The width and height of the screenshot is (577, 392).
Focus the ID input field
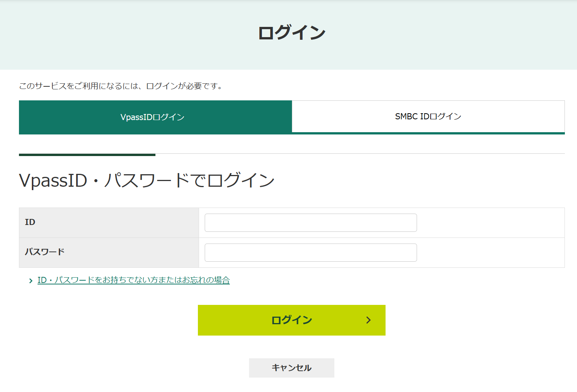click(310, 223)
